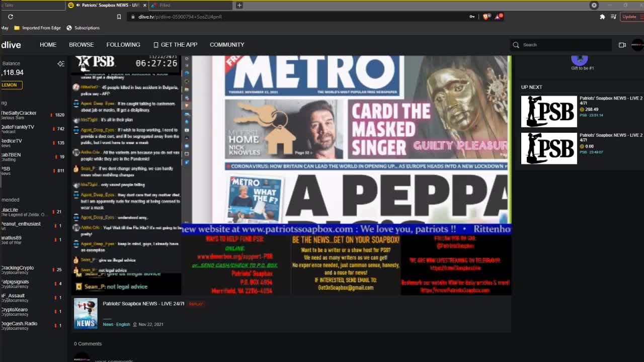Open the user profile avatar
Screen dimensions: 644x362
coord(638,45)
